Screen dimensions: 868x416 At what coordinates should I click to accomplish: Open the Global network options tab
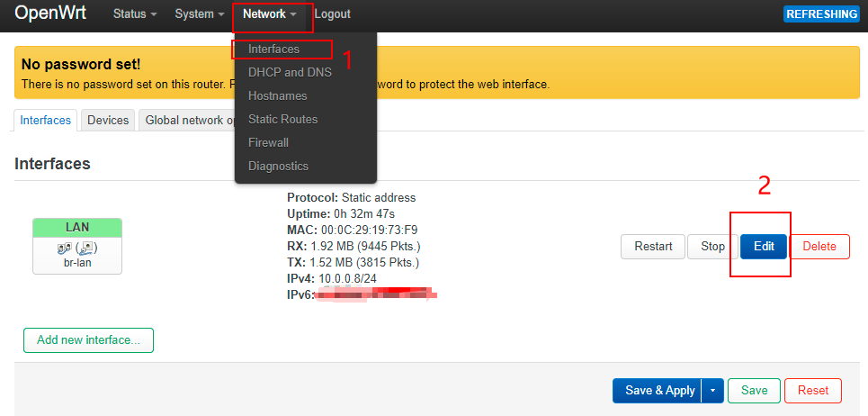point(188,120)
